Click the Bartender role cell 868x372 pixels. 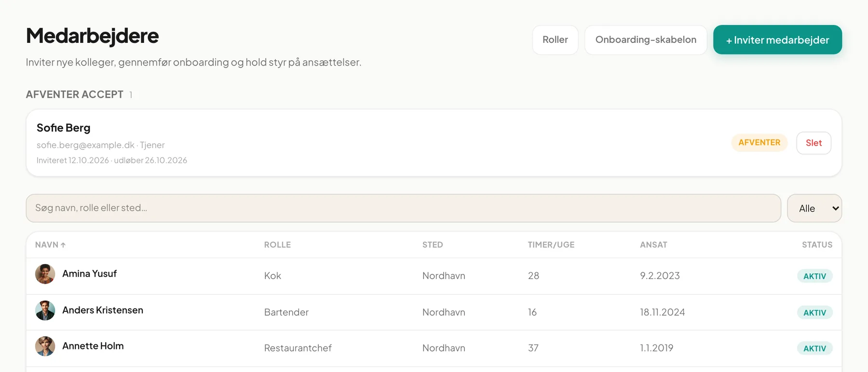[x=286, y=312]
